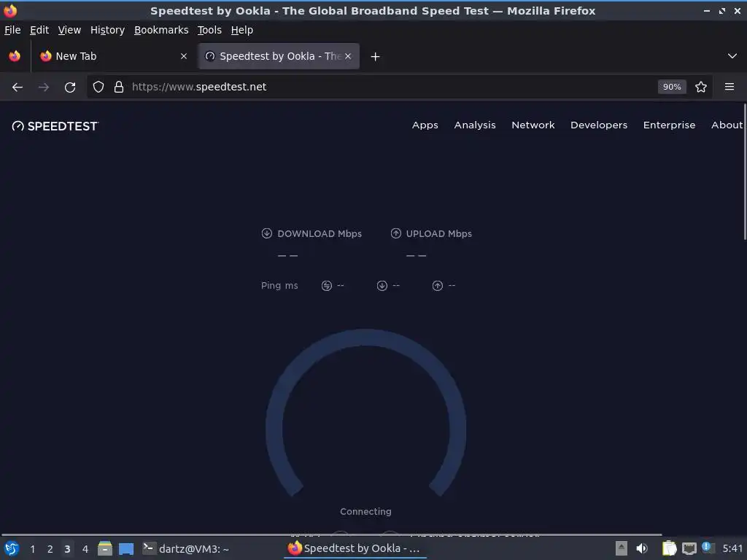Expand the list all tabs chevron
747x560 pixels.
click(x=732, y=56)
